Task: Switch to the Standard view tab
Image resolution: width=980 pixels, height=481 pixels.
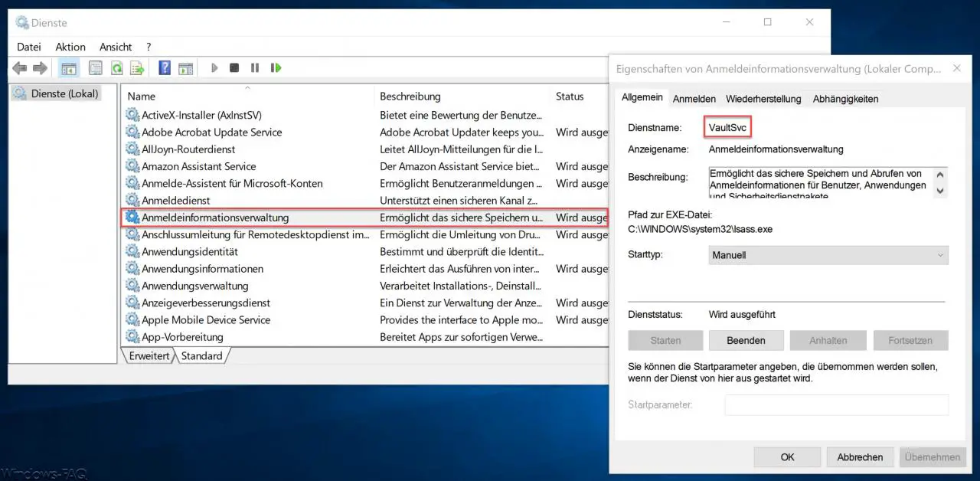Action: pyautogui.click(x=202, y=356)
